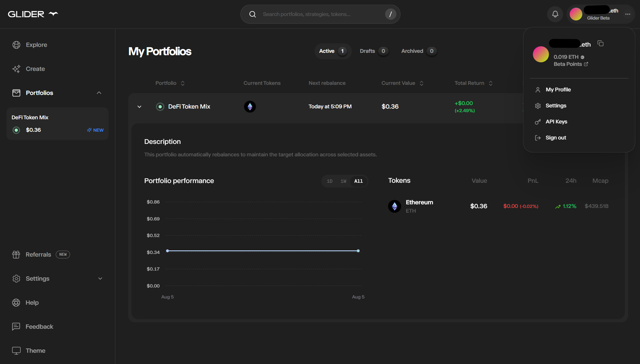The width and height of the screenshot is (640, 364).
Task: Click the NEW badge beside Referrals
Action: [63, 255]
